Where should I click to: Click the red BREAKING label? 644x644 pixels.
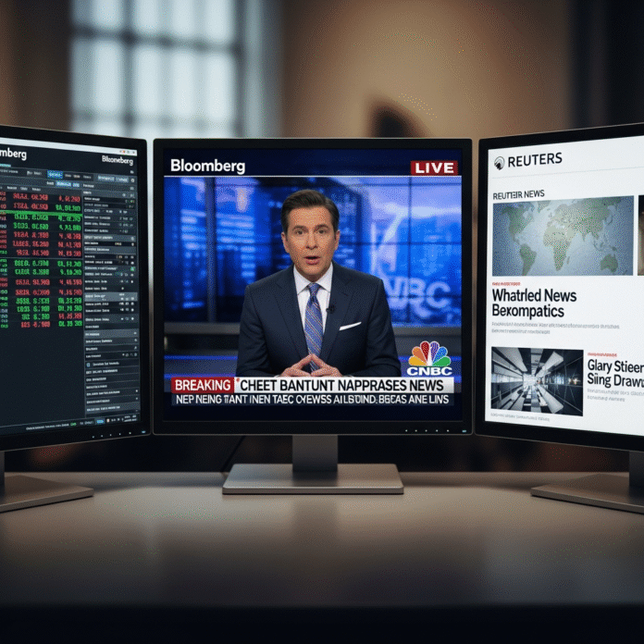coord(202,384)
